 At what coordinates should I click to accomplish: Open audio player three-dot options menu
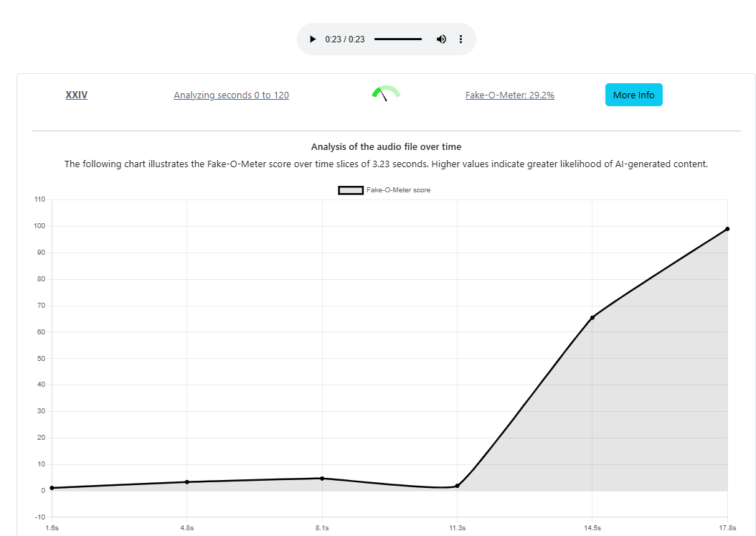pyautogui.click(x=460, y=39)
